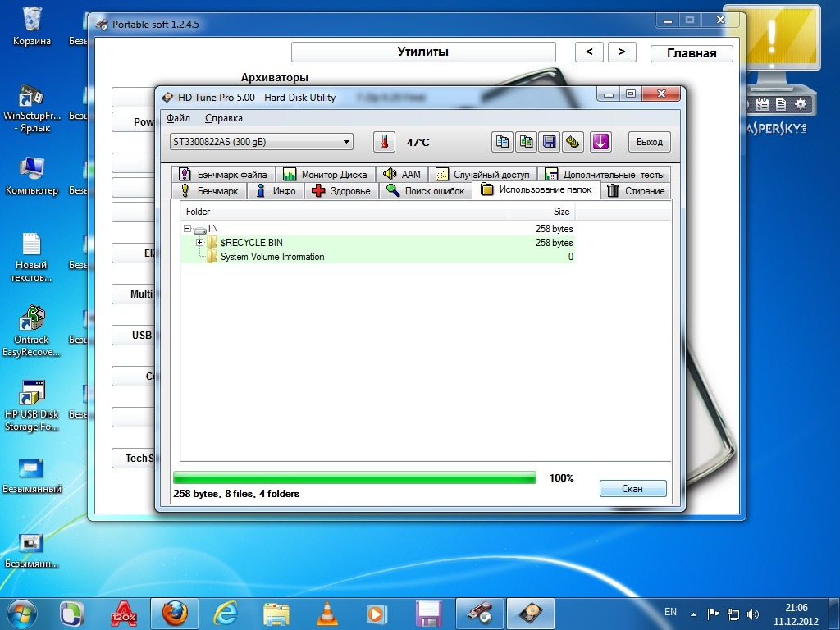Image resolution: width=840 pixels, height=630 pixels.
Task: Switch to the Стирание tab
Action: click(637, 190)
